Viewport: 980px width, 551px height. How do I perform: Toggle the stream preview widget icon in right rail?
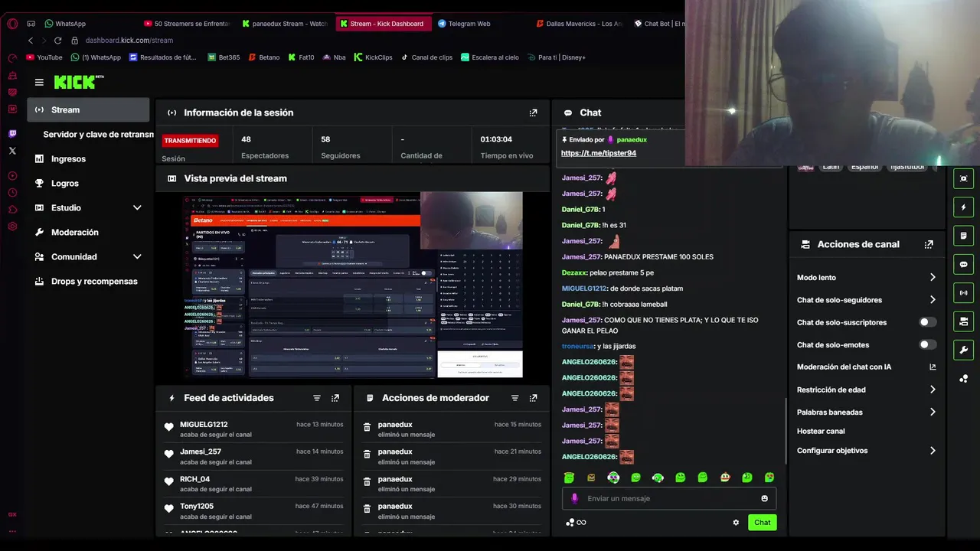[x=963, y=178]
